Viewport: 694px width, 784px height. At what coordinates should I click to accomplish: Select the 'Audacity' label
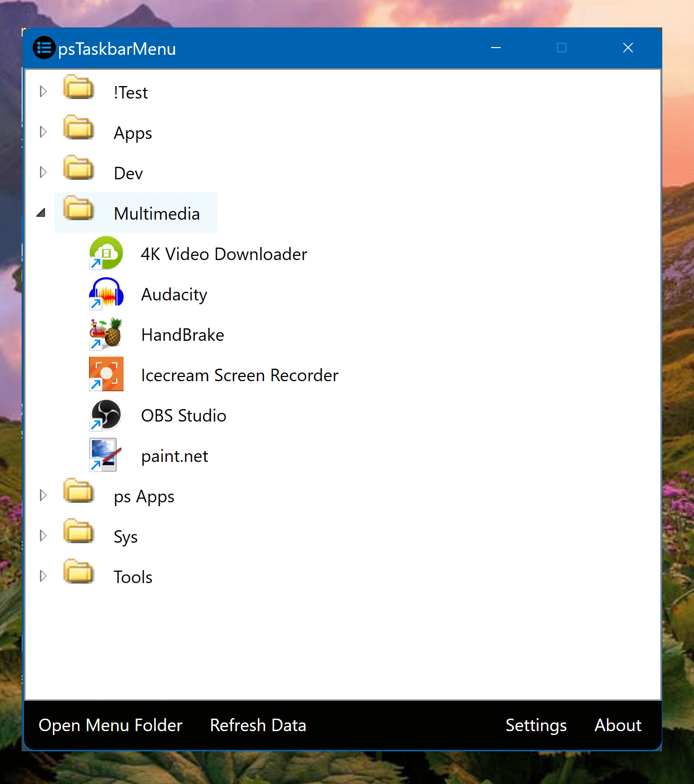[174, 295]
